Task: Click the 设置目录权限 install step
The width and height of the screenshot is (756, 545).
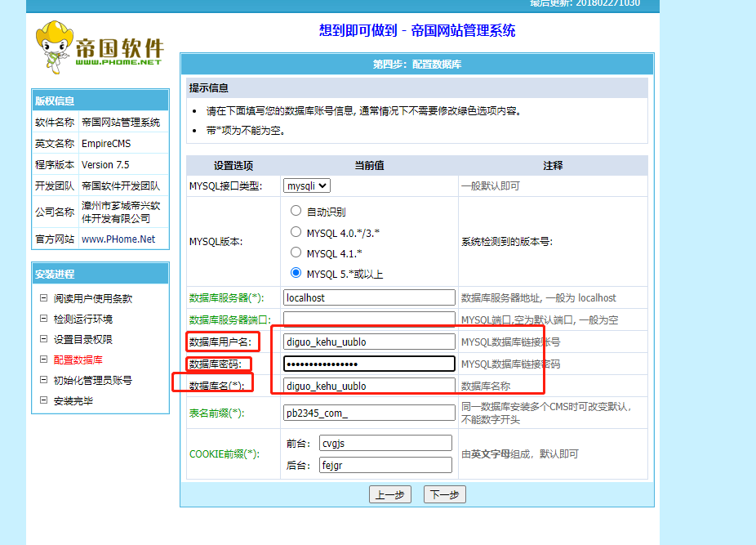Action: click(83, 339)
